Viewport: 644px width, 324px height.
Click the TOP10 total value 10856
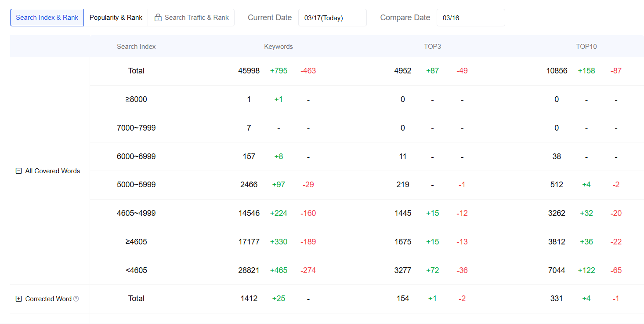tap(557, 71)
